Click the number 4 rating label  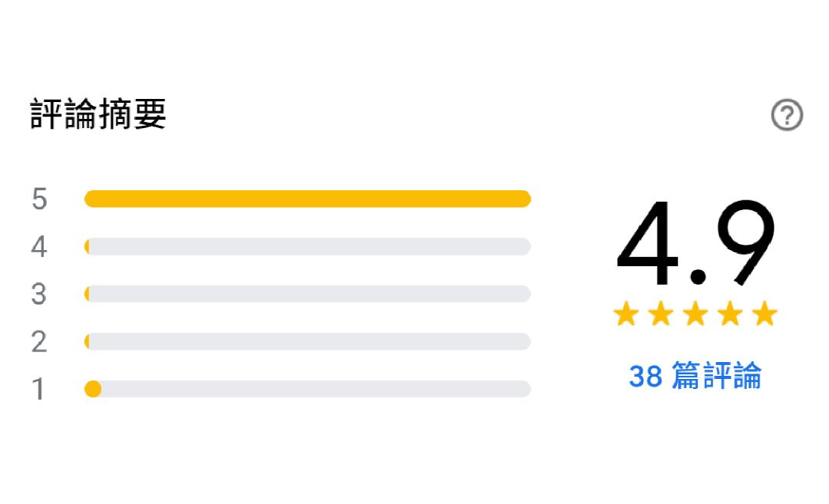(39, 247)
